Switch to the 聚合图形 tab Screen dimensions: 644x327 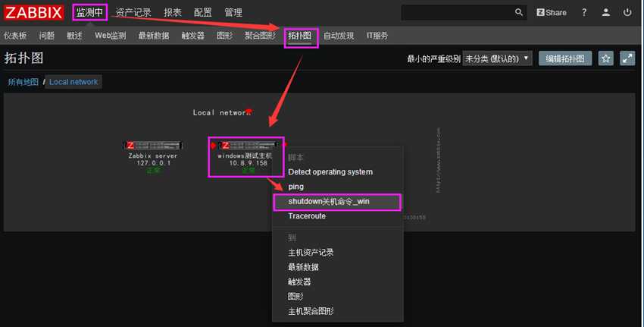[261, 36]
